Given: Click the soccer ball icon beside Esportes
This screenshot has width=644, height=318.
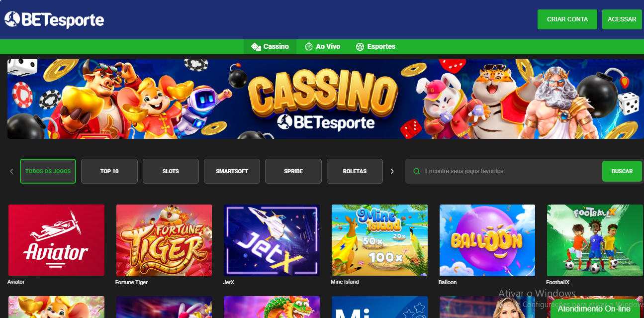Looking at the screenshot, I should coord(360,47).
